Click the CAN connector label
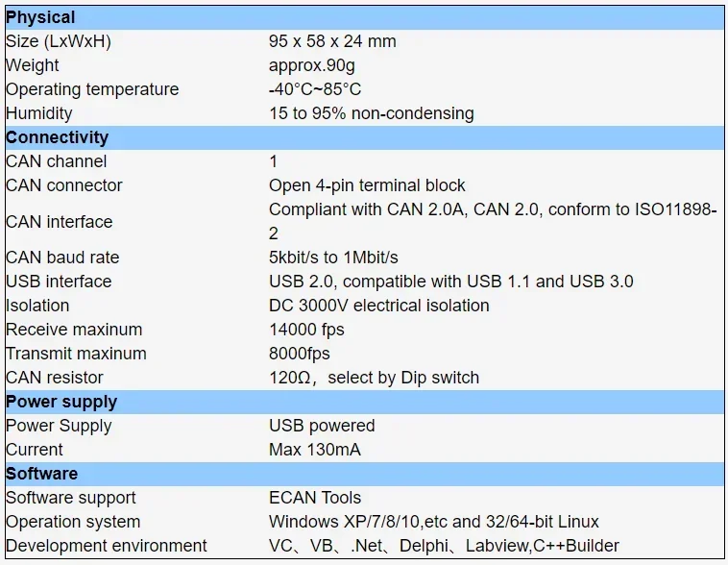 pyautogui.click(x=64, y=185)
